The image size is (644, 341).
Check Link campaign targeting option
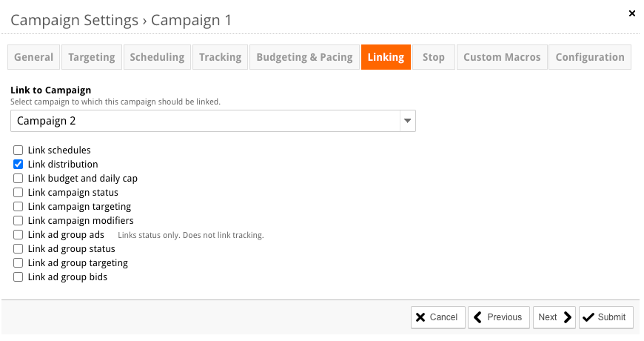(x=18, y=207)
